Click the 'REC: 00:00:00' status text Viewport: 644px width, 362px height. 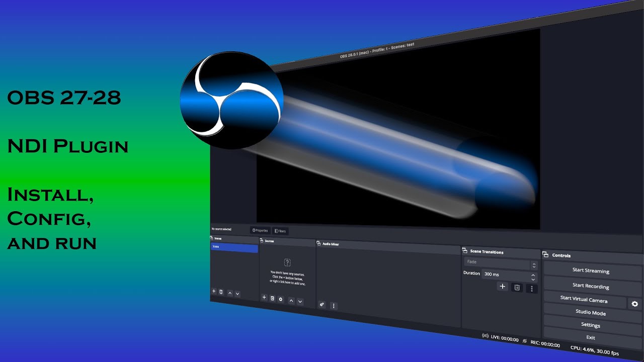(x=545, y=344)
